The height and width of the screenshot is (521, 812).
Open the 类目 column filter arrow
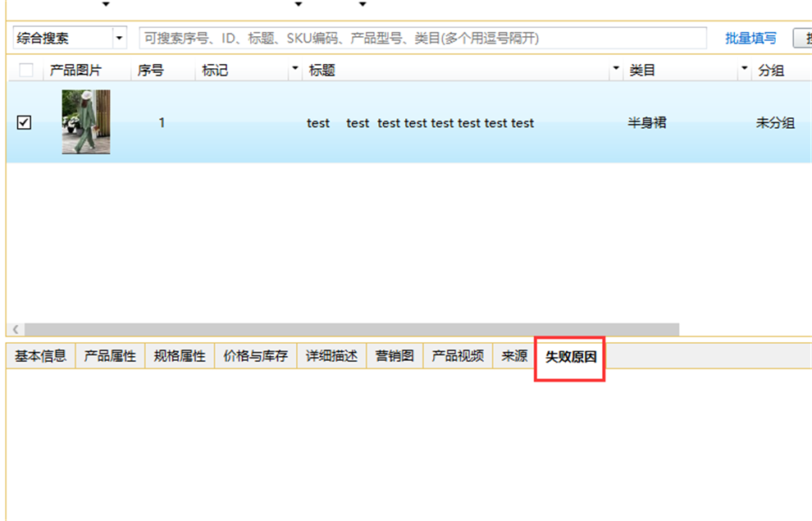point(744,68)
